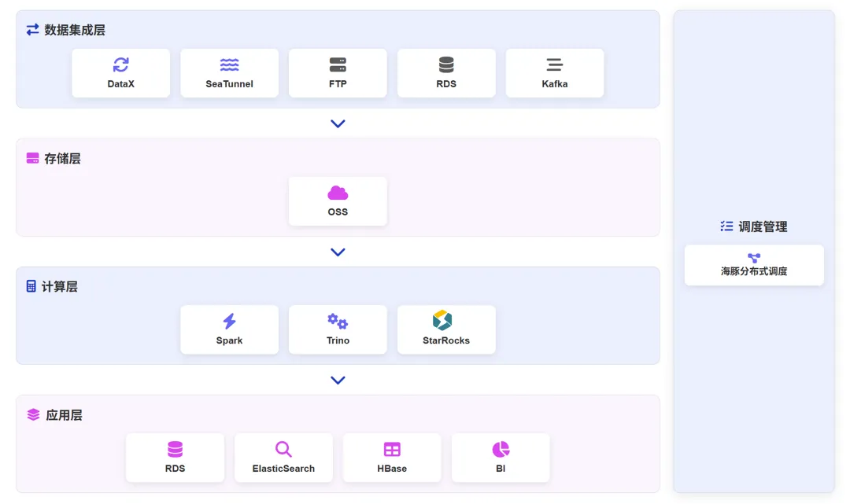Click the BI pie chart icon
Image resolution: width=850 pixels, height=504 pixels.
pyautogui.click(x=501, y=449)
